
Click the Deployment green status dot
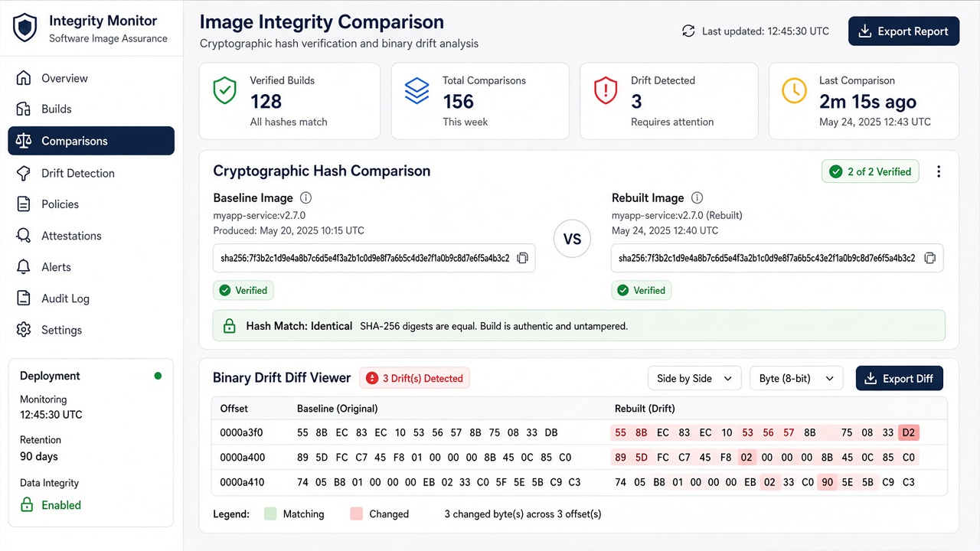[158, 376]
